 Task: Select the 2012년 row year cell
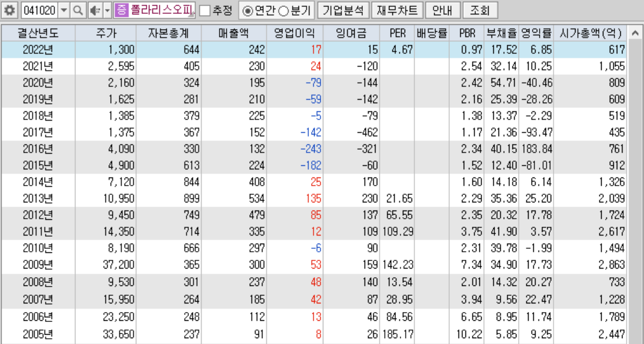(38, 215)
